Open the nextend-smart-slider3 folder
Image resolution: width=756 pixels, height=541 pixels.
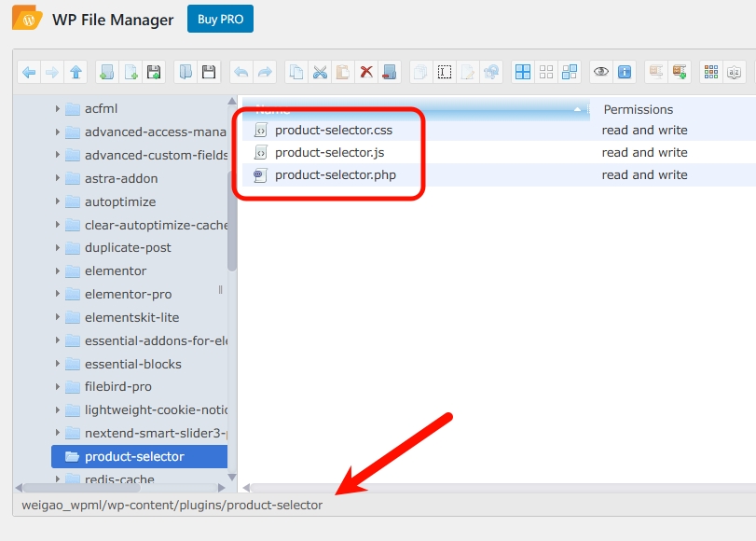point(146,434)
